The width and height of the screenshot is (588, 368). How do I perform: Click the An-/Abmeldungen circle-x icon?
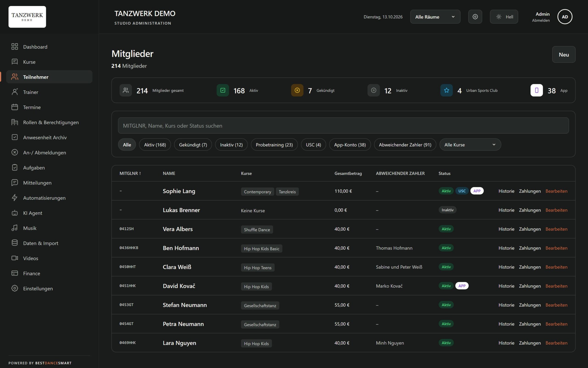14,152
